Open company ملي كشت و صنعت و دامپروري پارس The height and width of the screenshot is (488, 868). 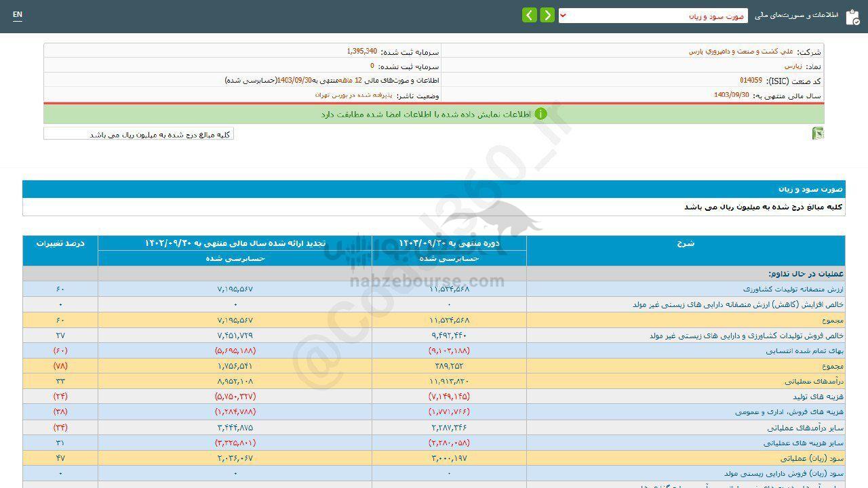(741, 52)
